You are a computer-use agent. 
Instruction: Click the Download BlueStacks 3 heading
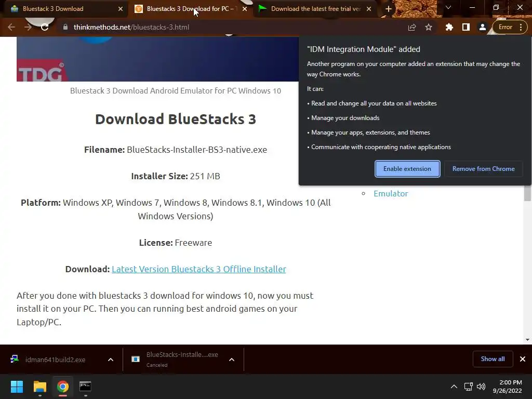[x=176, y=119]
